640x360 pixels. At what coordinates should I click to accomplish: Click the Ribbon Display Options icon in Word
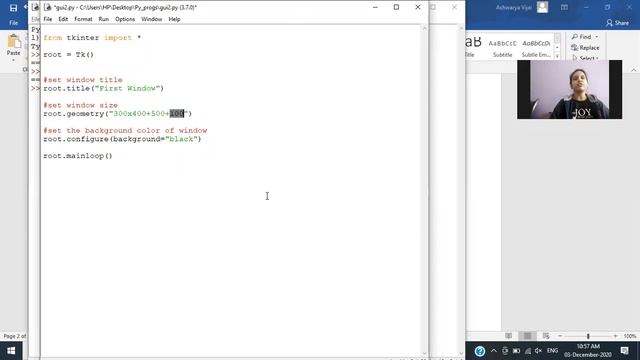tap(564, 7)
